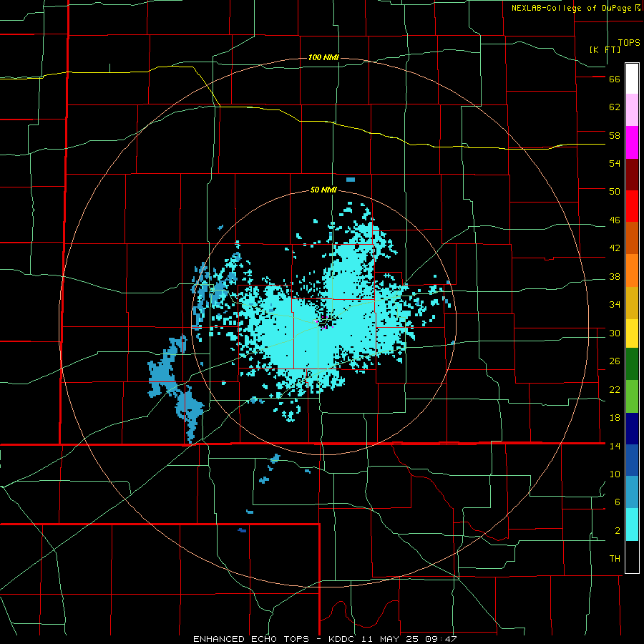Click the isolated blue echo north of the 50 NMI label
The height and width of the screenshot is (644, 644).
point(351,180)
